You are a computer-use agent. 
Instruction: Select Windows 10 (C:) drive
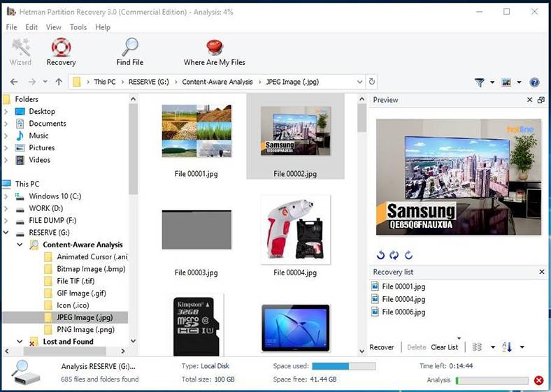[55, 196]
